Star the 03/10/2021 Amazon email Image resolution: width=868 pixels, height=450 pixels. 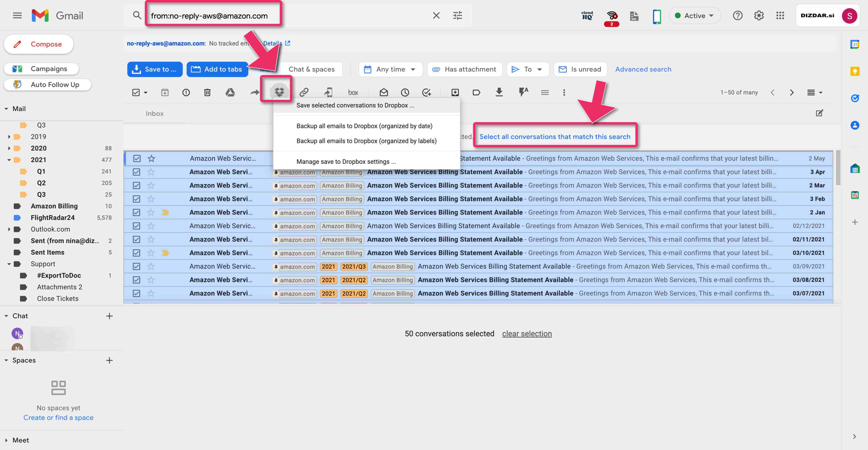pyautogui.click(x=151, y=252)
